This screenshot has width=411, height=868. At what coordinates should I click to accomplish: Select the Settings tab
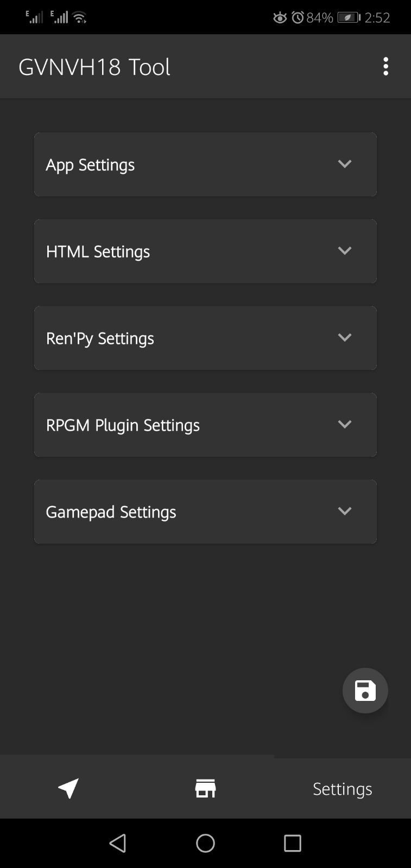point(342,788)
